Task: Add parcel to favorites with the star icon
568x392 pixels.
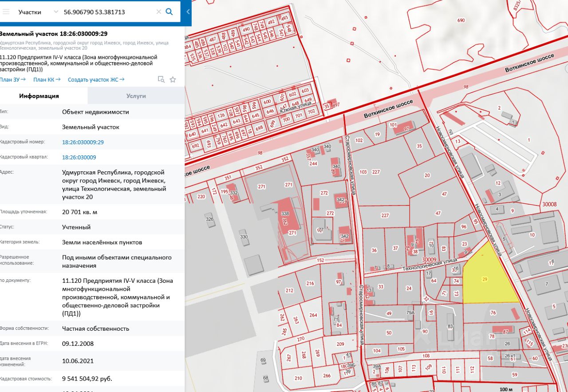Action: 173,79
